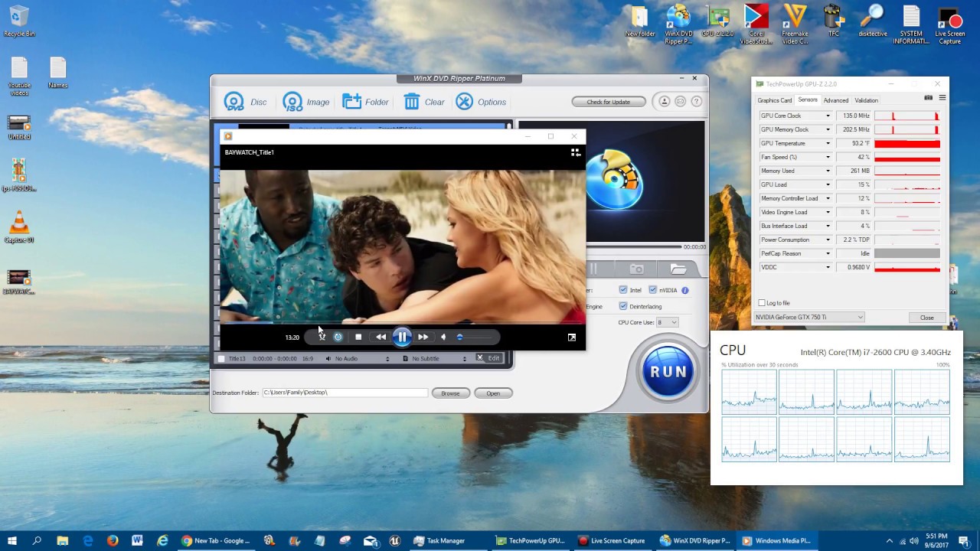Click the nVIDIA info icon
This screenshot has height=551, width=980.
pos(685,290)
